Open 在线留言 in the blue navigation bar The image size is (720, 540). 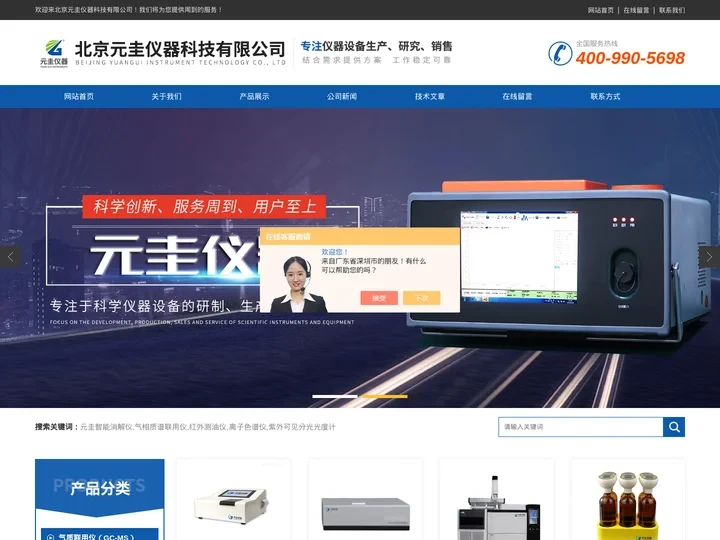pos(517,96)
